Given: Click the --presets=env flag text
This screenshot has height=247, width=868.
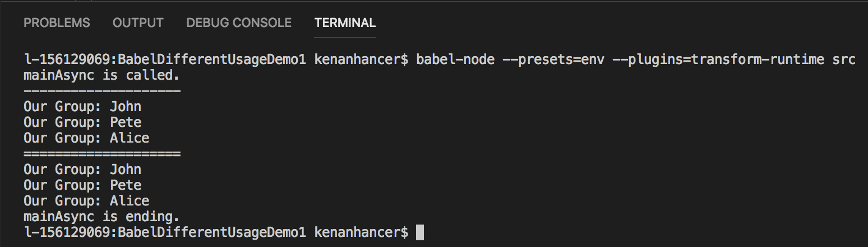Looking at the screenshot, I should point(553,60).
